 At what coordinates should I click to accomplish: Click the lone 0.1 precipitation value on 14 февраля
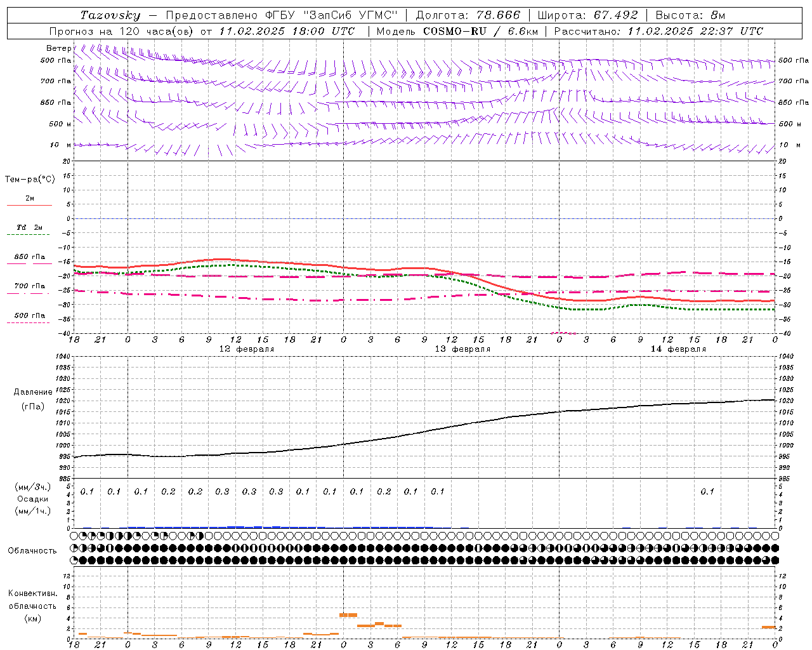point(707,491)
